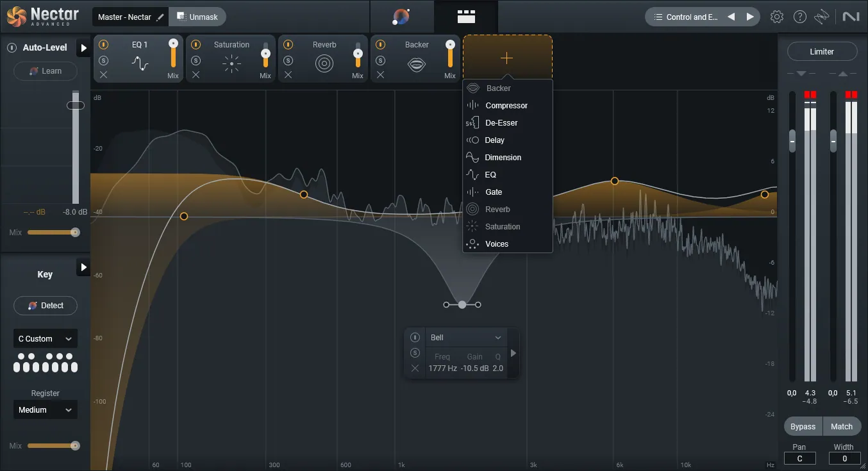Add a Compressor from the open module list
Viewport: 868px width, 471px height.
point(506,105)
